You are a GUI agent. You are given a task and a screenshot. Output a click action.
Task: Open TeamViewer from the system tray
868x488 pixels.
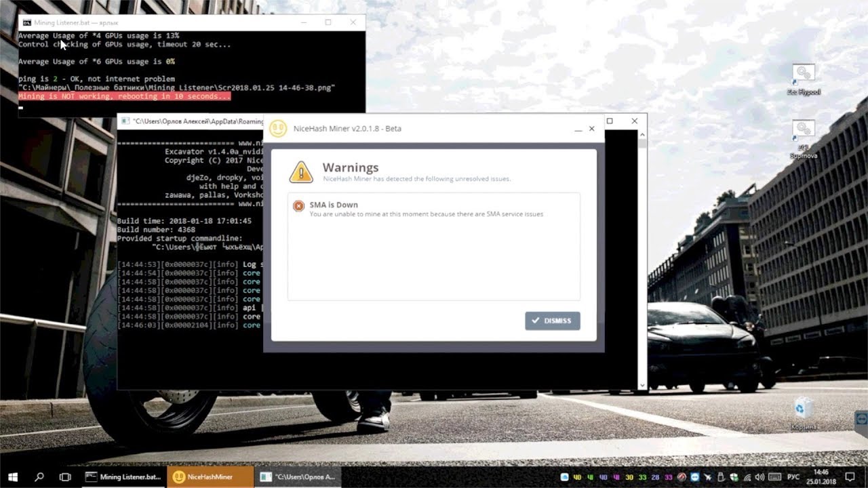click(695, 477)
